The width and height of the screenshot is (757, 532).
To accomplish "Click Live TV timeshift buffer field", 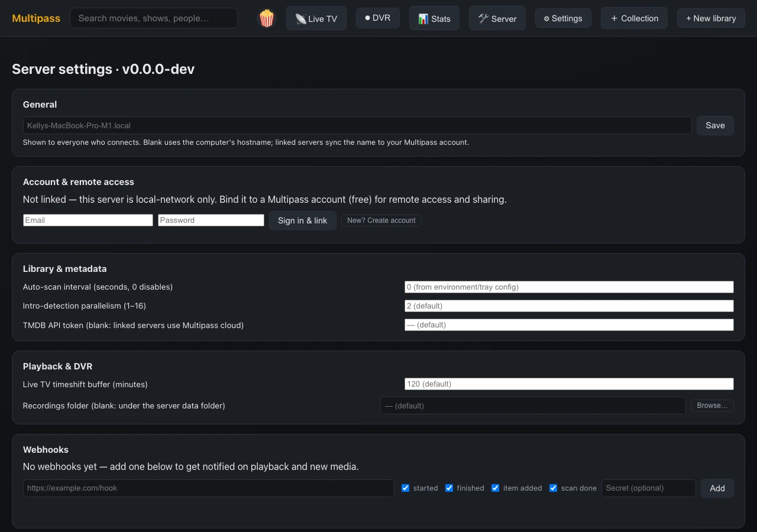I will (x=569, y=384).
